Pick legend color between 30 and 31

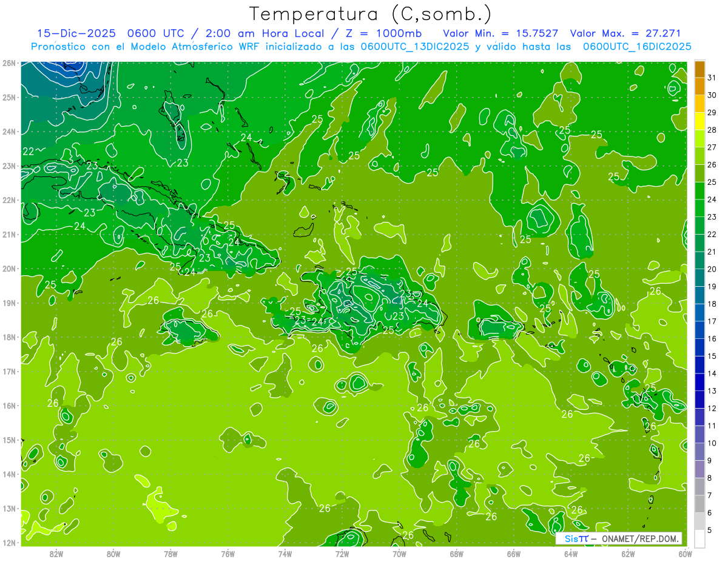click(700, 87)
